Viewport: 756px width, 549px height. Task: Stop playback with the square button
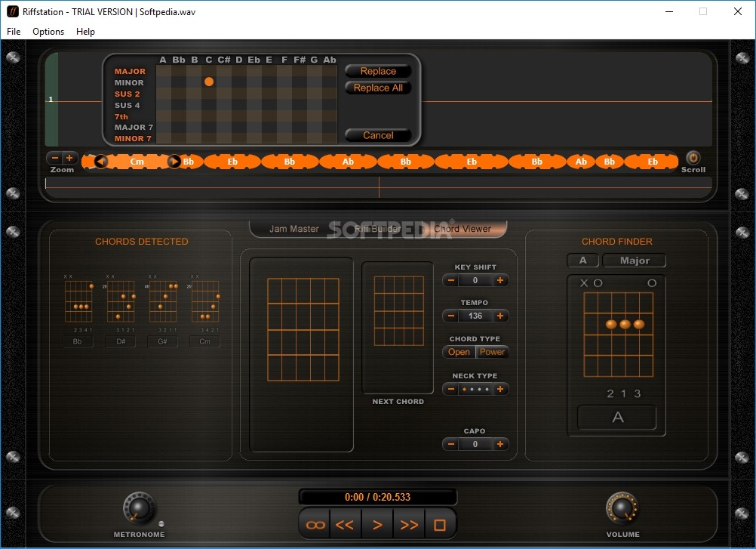click(440, 525)
